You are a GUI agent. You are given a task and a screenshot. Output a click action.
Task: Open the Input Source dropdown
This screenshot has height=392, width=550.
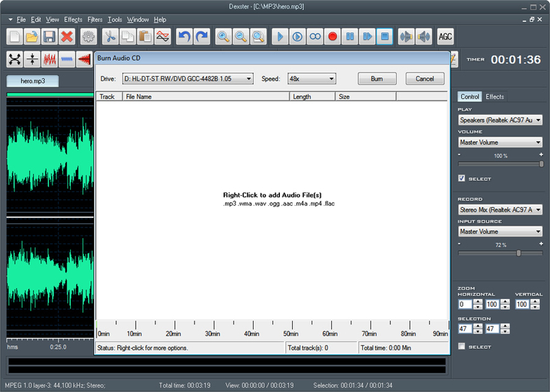pos(500,231)
